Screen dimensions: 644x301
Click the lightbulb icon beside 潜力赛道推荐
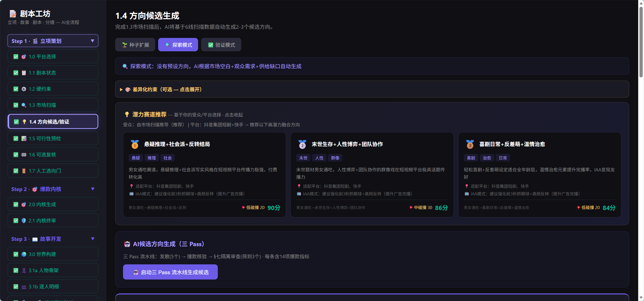pyautogui.click(x=127, y=114)
